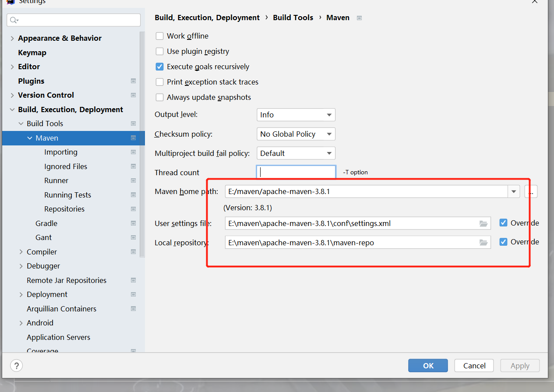Collapse Build, Execution, Deployment section

point(12,109)
